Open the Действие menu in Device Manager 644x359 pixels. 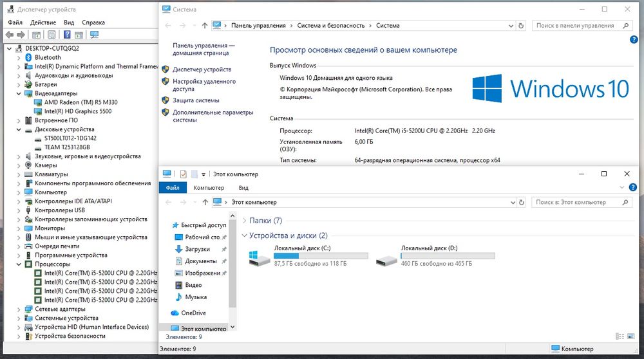click(x=43, y=22)
